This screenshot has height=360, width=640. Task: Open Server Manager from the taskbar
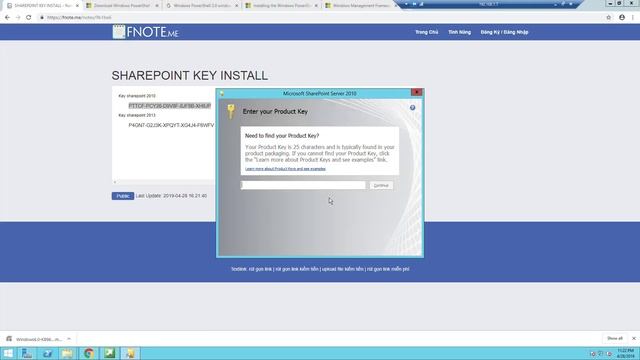tap(27, 353)
